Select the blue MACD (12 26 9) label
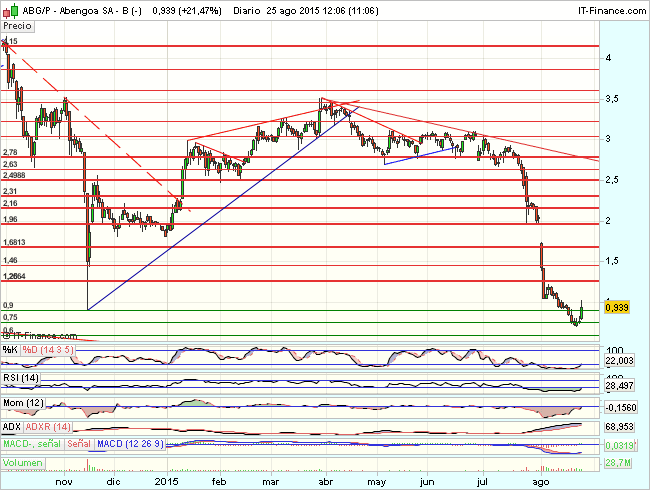Image resolution: width=650 pixels, height=490 pixels. (130, 444)
